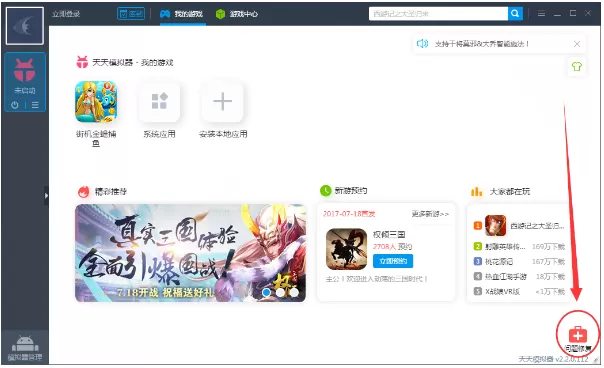Click 安装本地应用 plus icon
604x368 pixels.
point(222,101)
